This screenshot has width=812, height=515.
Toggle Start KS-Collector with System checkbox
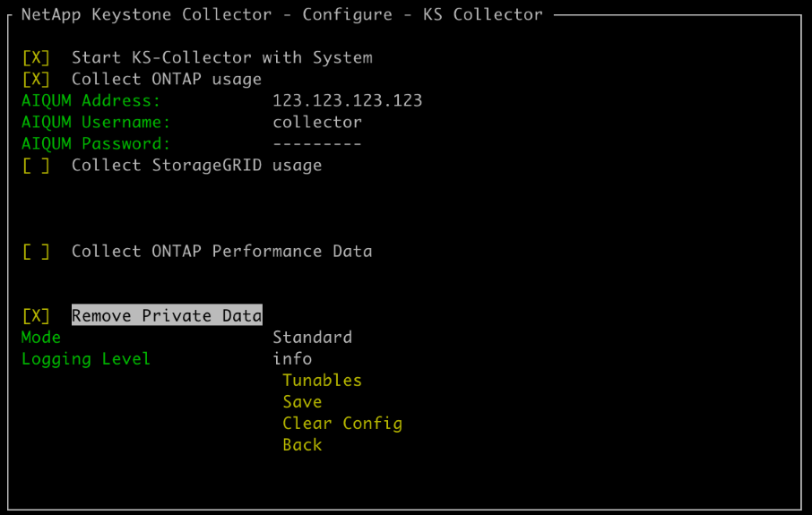[36, 58]
